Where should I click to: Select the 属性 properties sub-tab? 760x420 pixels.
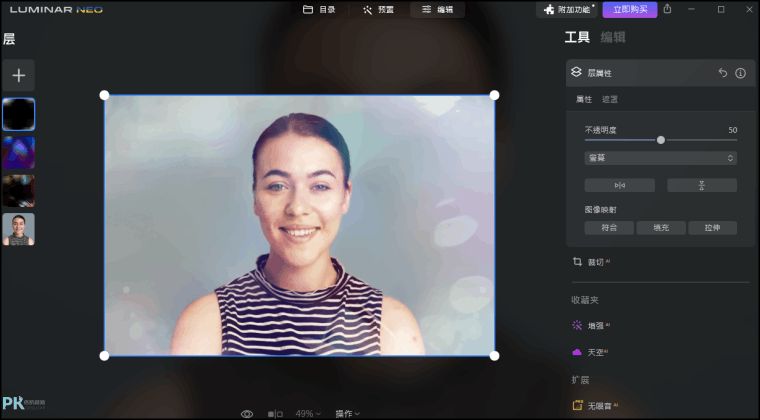point(584,99)
